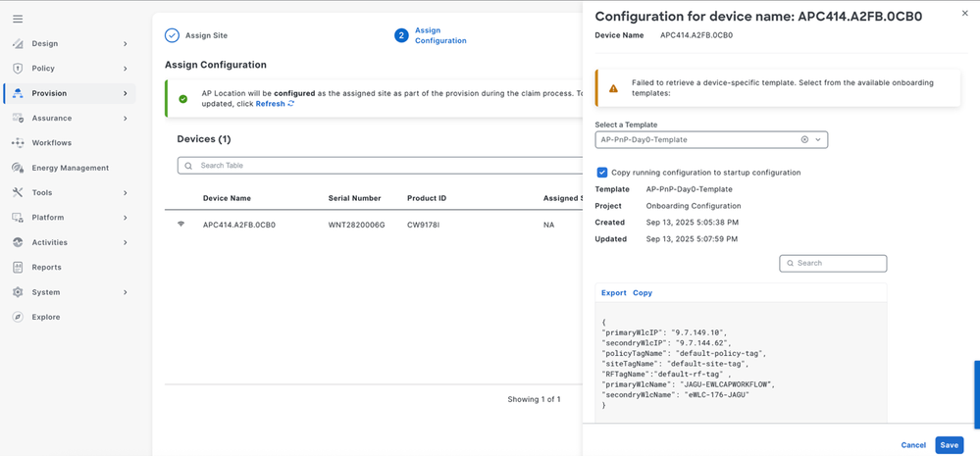Viewport: 980px width, 456px height.
Task: Cancel the device configuration
Action: click(913, 445)
